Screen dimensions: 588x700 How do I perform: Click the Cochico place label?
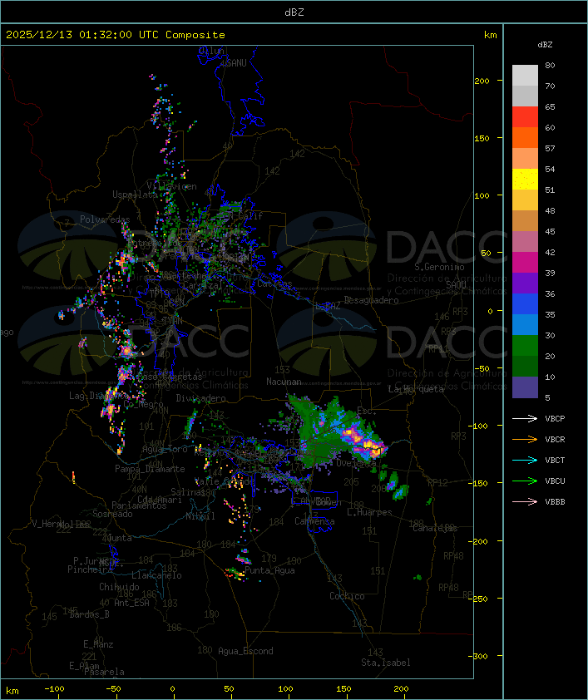[x=347, y=596]
